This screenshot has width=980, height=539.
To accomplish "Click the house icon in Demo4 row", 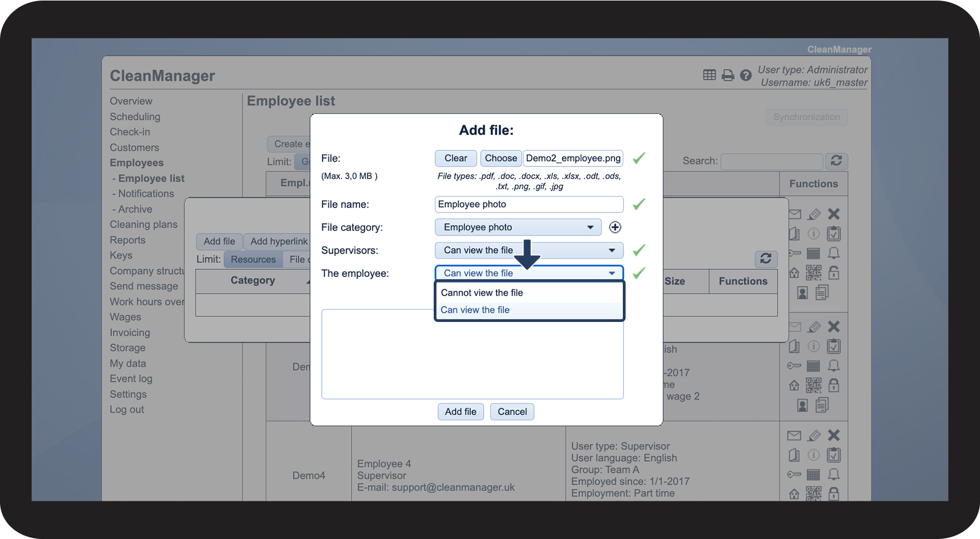I will 794,493.
